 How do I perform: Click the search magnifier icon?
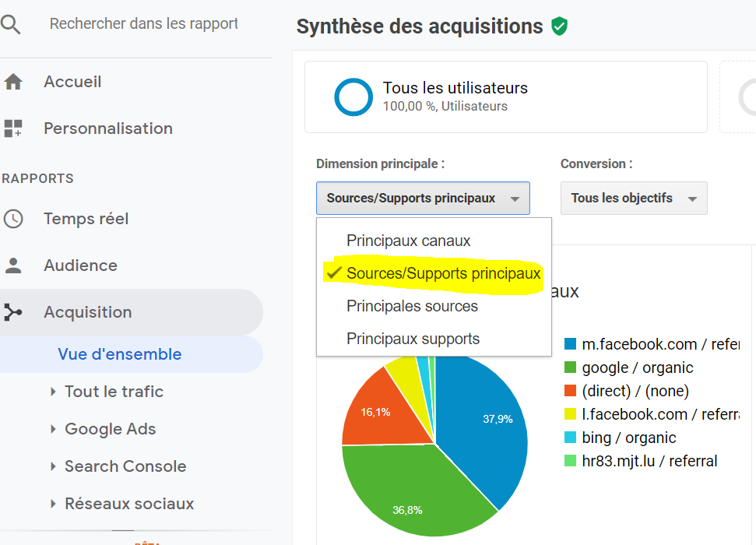click(10, 24)
